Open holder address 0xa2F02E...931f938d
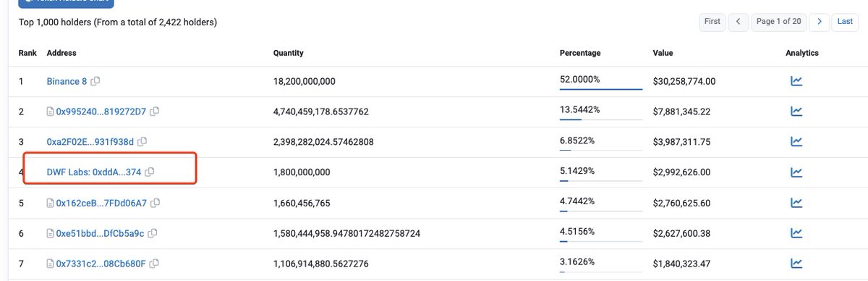868x281 pixels. point(90,142)
